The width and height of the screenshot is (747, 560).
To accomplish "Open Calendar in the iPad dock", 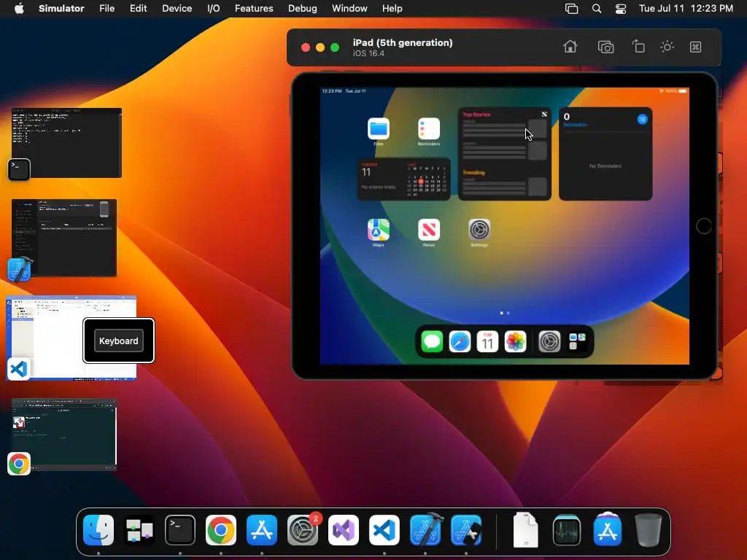I will [x=487, y=341].
